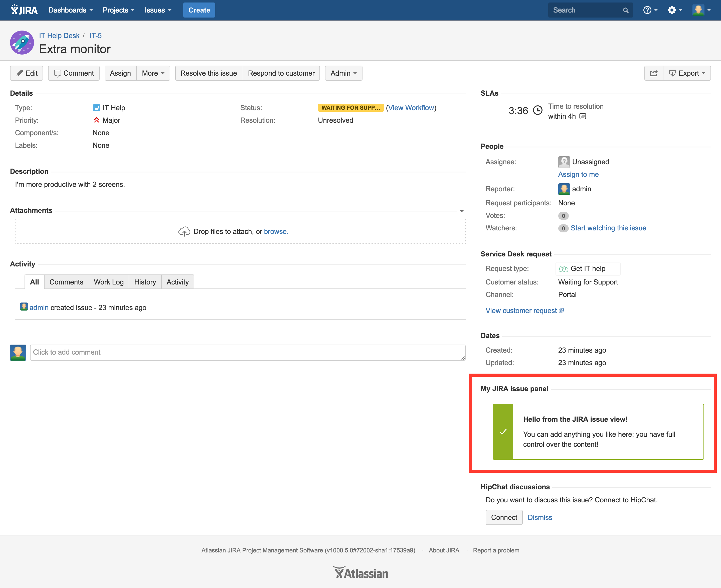Click the reporter admin avatar

point(564,189)
